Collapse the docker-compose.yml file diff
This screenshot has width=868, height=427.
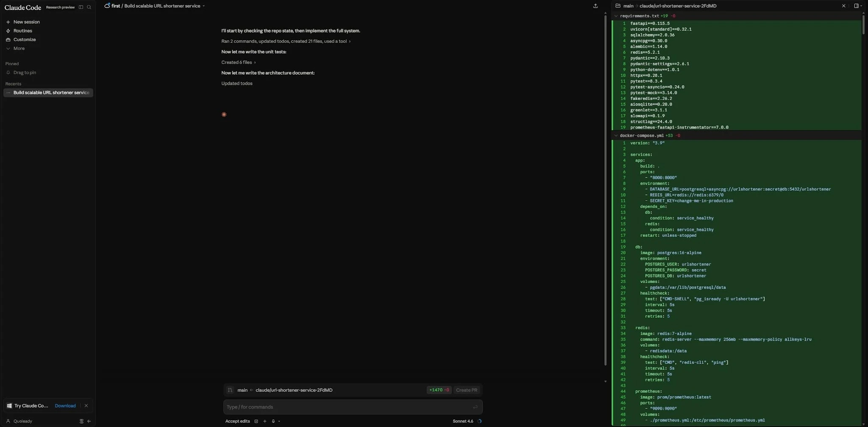[x=616, y=136]
